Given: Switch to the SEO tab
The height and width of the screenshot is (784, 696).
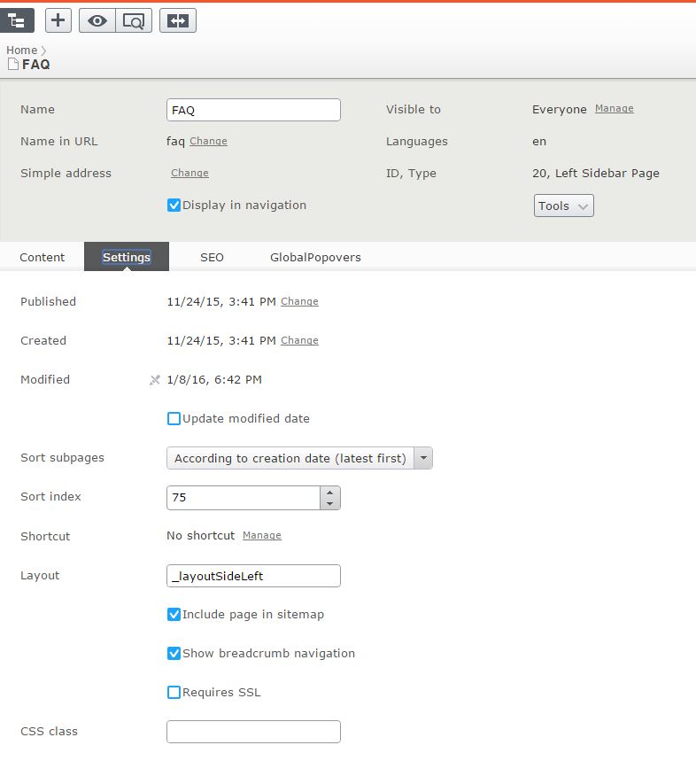Looking at the screenshot, I should pos(212,257).
